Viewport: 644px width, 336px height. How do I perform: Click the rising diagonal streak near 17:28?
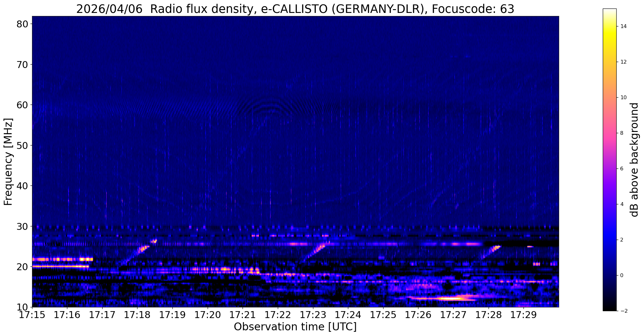tap(491, 252)
